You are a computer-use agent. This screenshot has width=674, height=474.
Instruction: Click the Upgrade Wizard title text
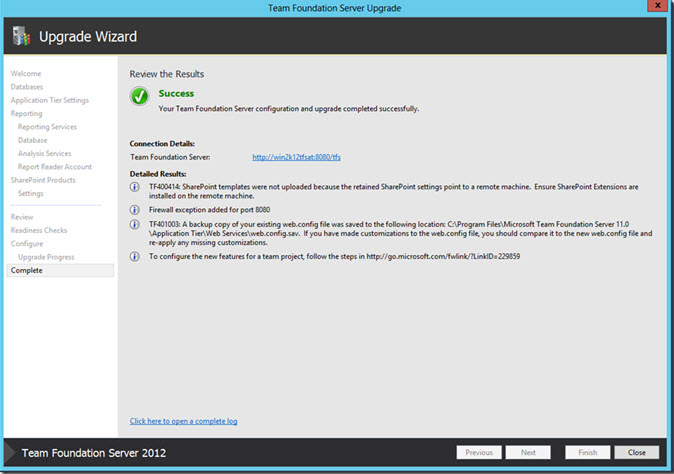click(88, 37)
